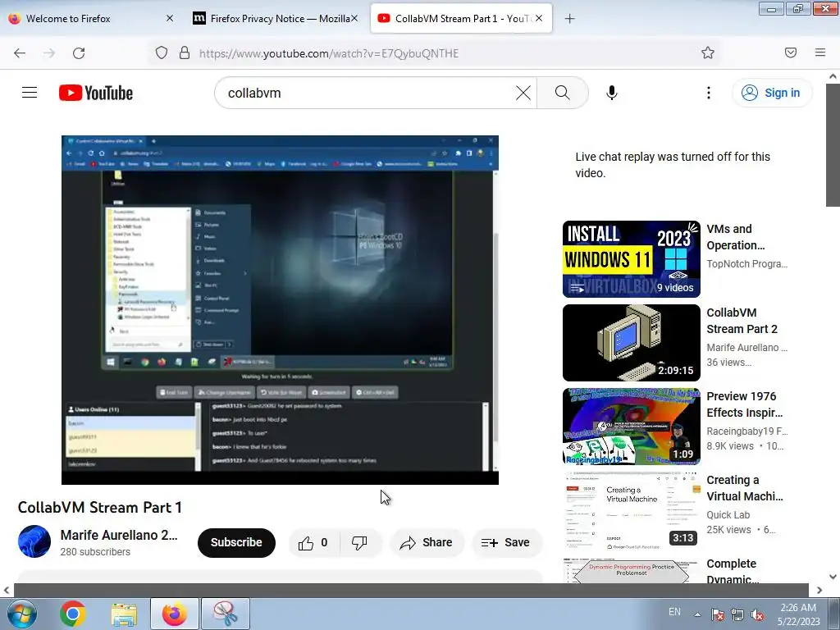840x630 pixels.
Task: Click the TopNotch Progra channel name
Action: pos(746,264)
